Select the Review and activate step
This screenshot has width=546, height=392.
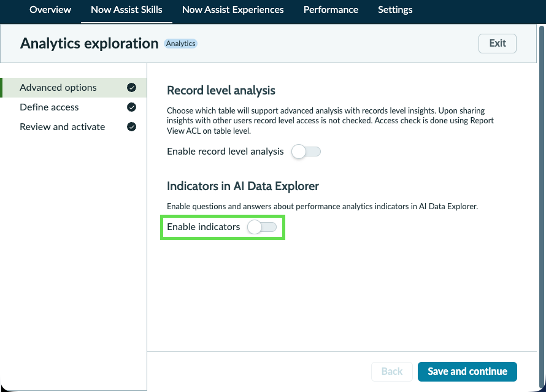pyautogui.click(x=74, y=127)
